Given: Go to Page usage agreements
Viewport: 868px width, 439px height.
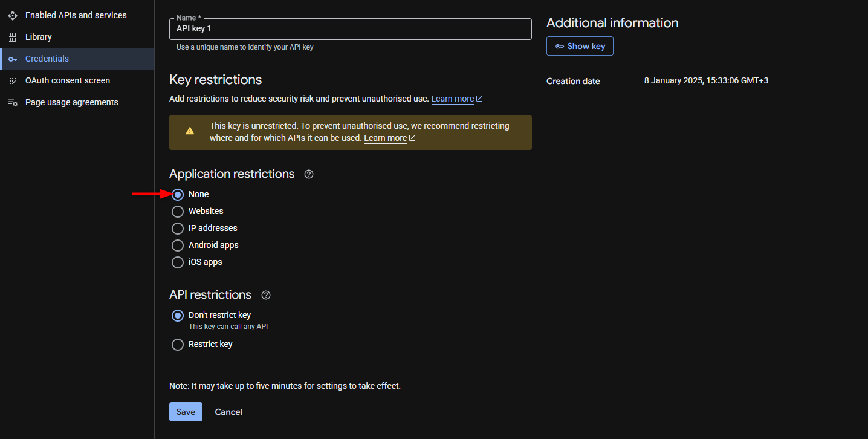Looking at the screenshot, I should click(71, 102).
